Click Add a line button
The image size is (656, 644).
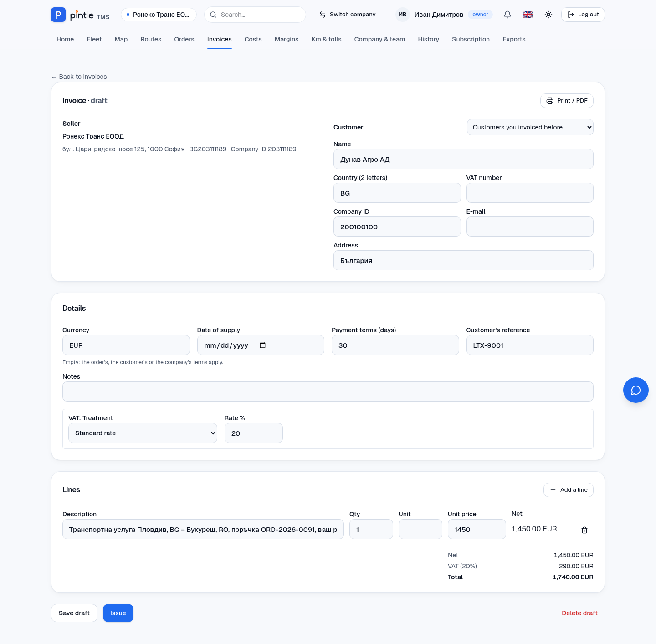point(569,490)
